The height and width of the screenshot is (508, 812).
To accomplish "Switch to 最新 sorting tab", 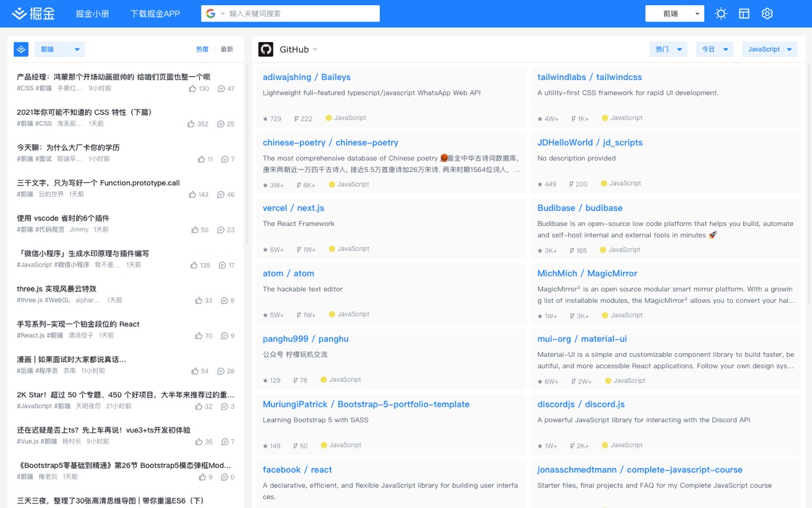I will (x=226, y=49).
